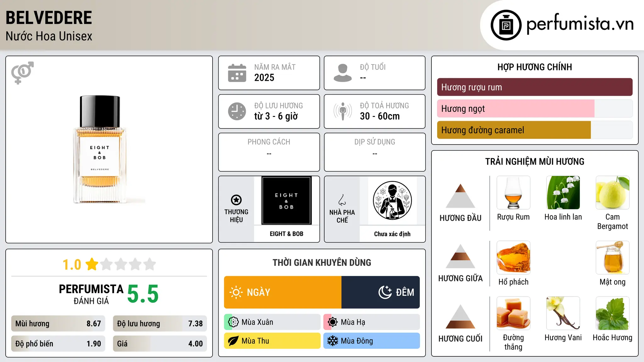
Task: Click the PHONG CÁCH label
Action: [x=269, y=142]
